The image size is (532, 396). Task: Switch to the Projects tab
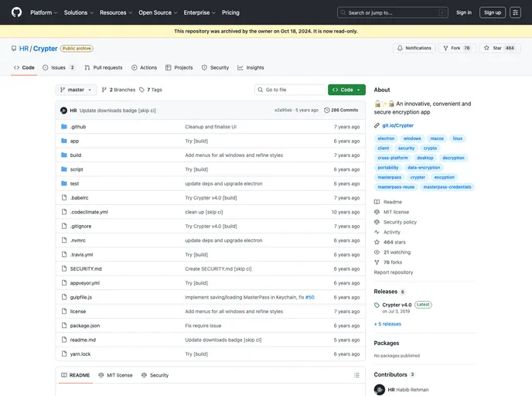click(179, 67)
